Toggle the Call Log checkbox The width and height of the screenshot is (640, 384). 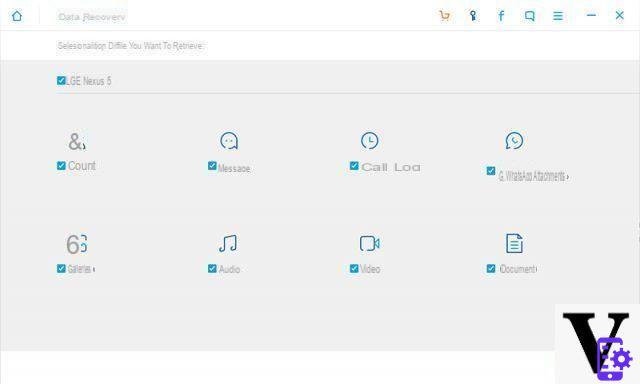(354, 166)
